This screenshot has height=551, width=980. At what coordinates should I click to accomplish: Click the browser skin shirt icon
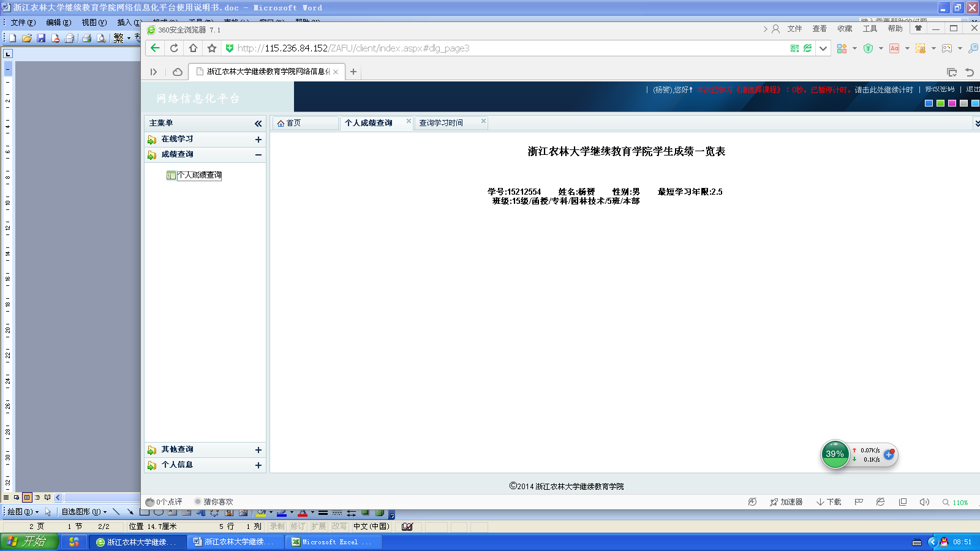[918, 29]
